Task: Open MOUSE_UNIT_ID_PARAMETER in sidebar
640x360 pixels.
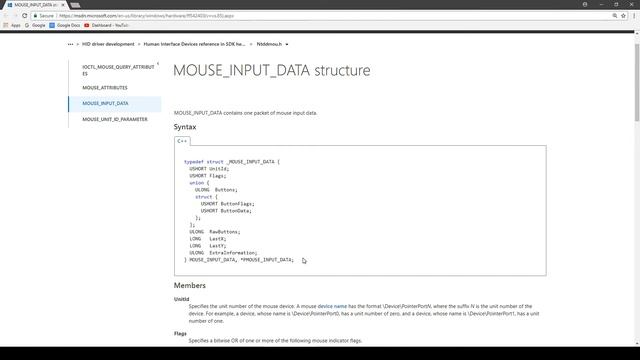Action: [115, 119]
